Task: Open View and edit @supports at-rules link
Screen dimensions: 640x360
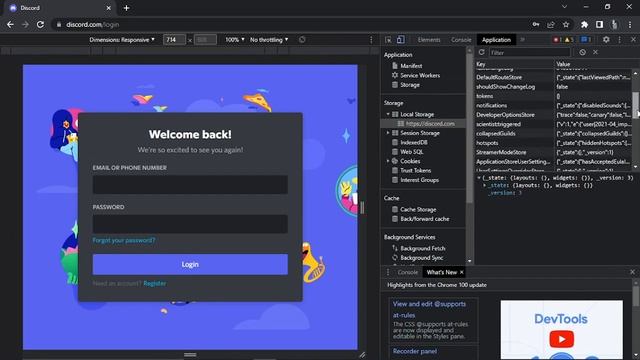Action: (x=429, y=309)
